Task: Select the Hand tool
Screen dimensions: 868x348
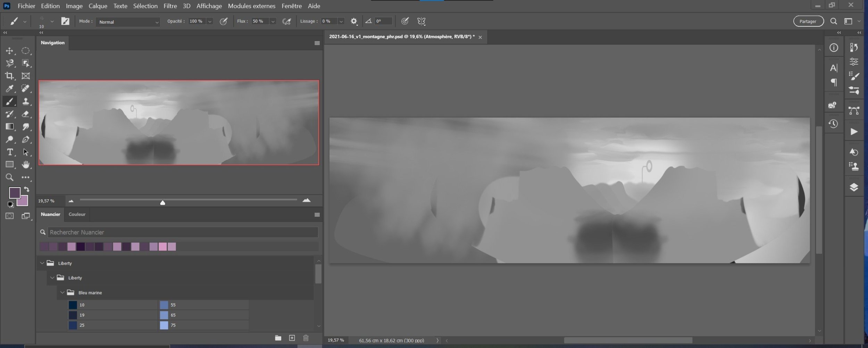Action: 26,165
